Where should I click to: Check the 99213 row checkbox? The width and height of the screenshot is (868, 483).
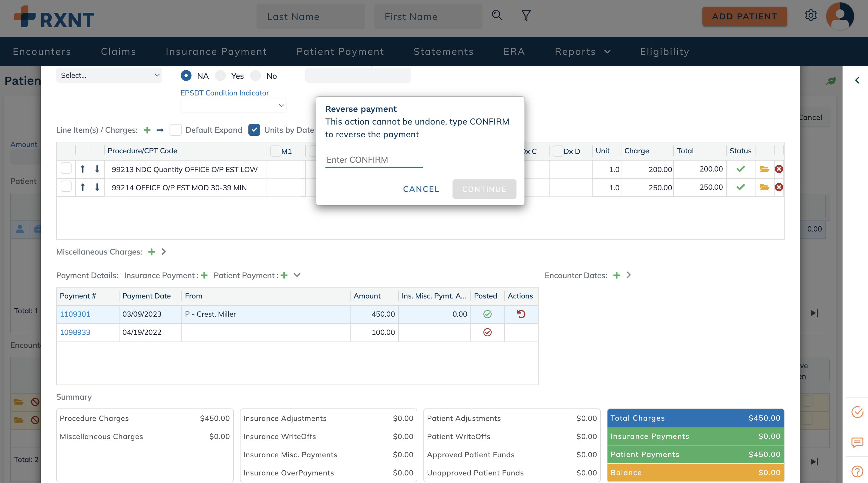66,168
